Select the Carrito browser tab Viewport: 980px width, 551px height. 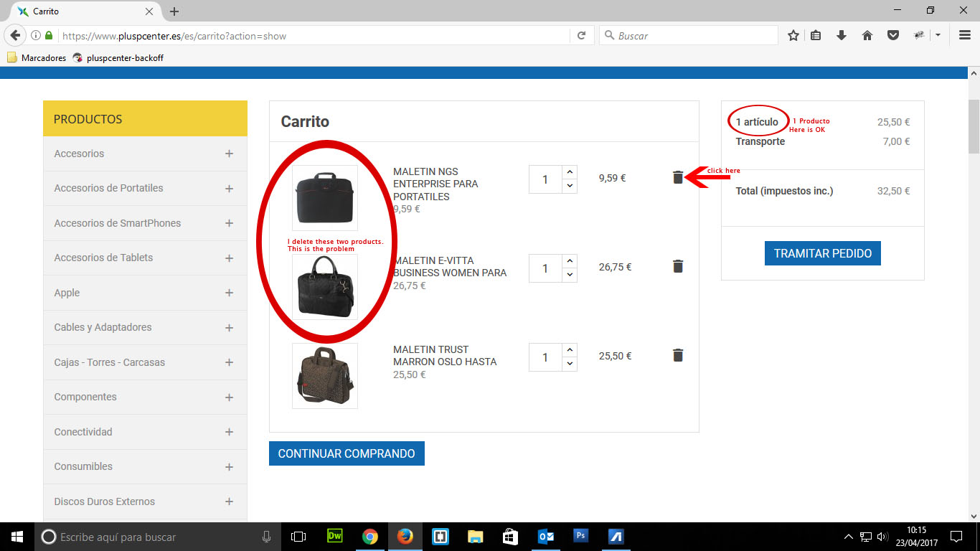tap(85, 11)
